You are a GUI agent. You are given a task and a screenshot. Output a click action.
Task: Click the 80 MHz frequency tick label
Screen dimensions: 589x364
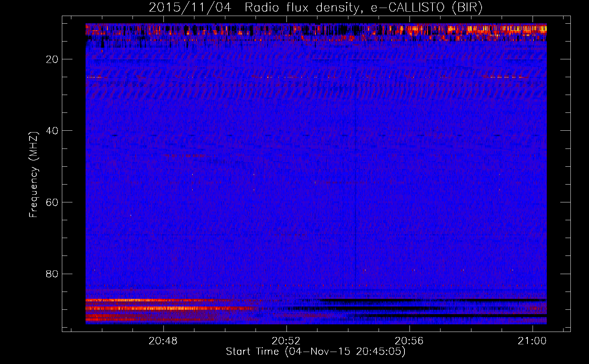(52, 274)
